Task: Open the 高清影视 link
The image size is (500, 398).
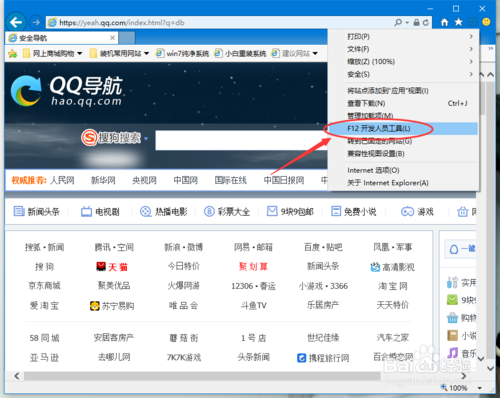Action: pos(393,267)
